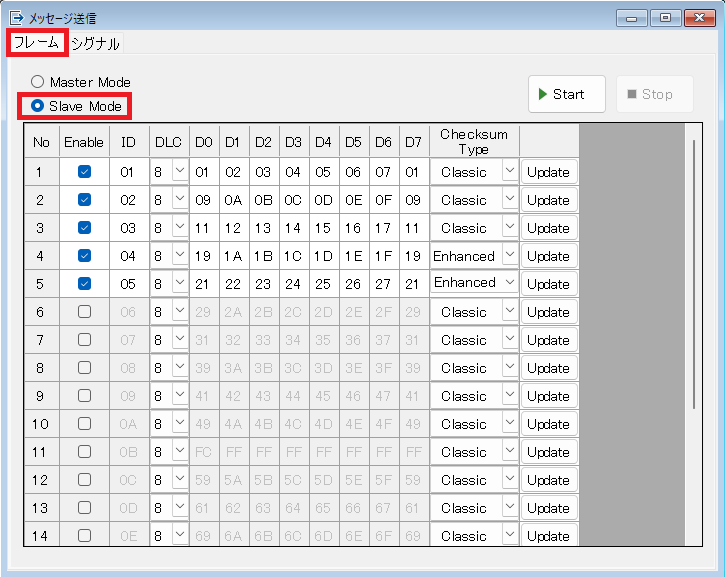
Task: Click Update button for row 1
Action: tap(549, 172)
